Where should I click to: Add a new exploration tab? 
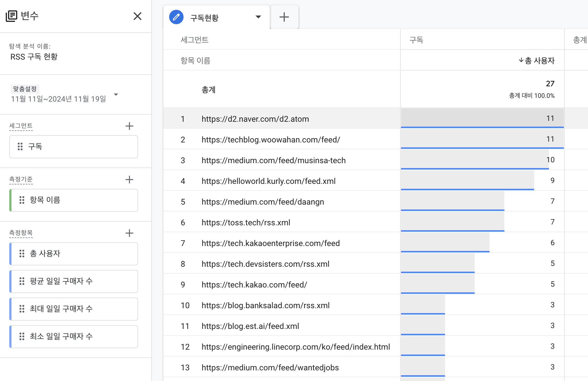(284, 17)
